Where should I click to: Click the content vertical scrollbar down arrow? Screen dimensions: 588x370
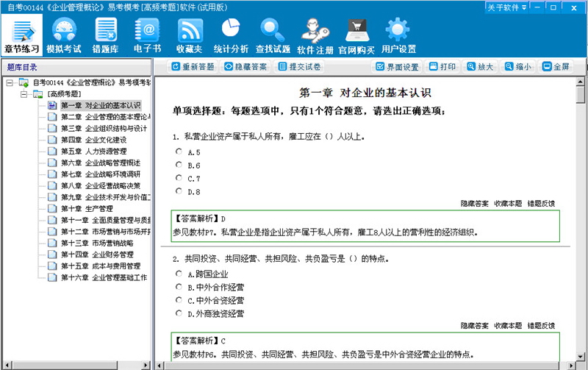click(x=581, y=357)
